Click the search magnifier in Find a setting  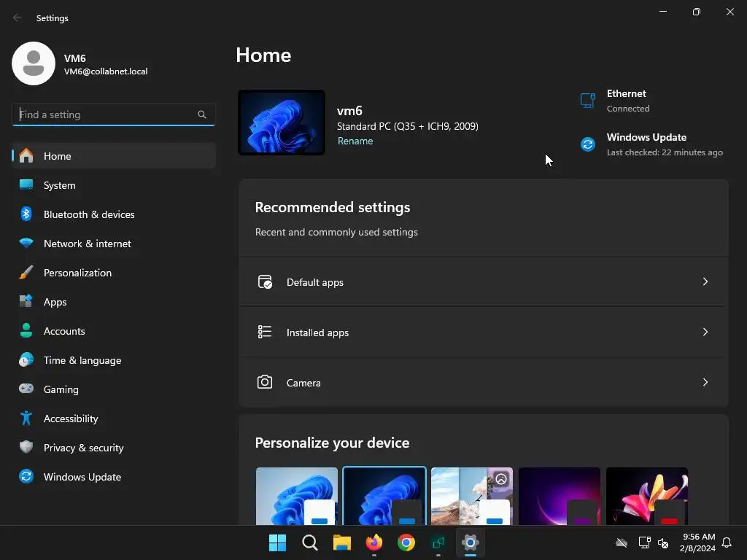click(x=202, y=114)
